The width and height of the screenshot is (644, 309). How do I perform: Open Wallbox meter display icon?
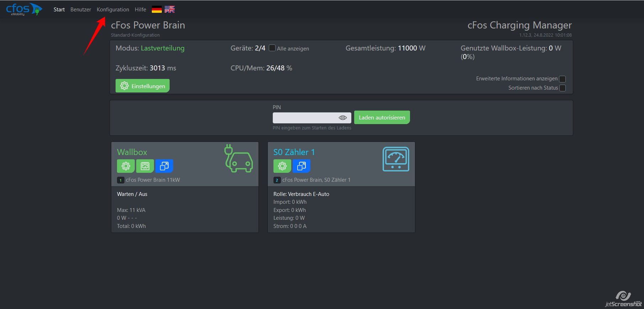(145, 166)
